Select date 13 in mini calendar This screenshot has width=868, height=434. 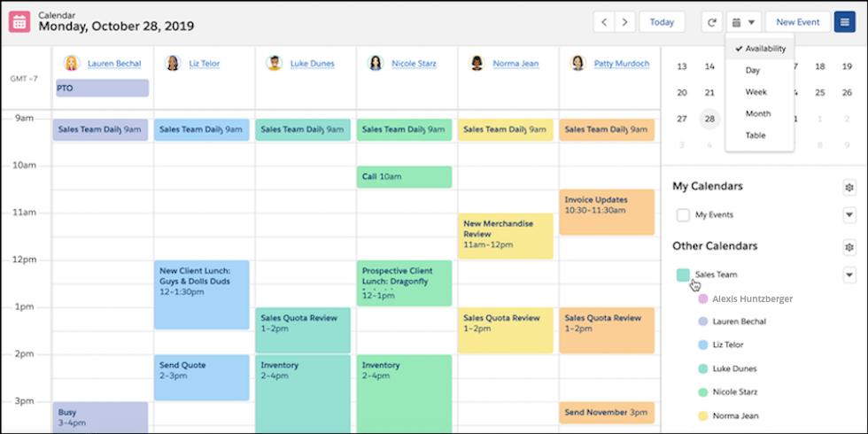pyautogui.click(x=682, y=66)
